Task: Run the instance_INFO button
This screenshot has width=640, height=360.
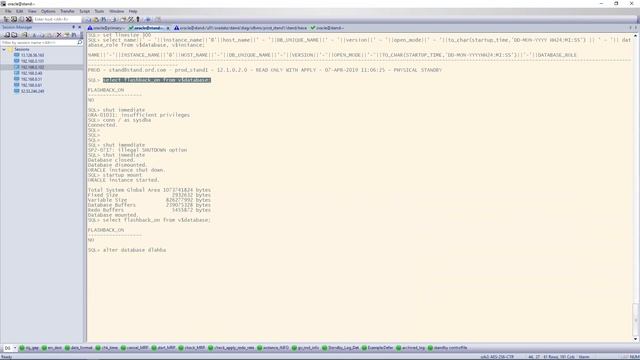Action: point(273,348)
